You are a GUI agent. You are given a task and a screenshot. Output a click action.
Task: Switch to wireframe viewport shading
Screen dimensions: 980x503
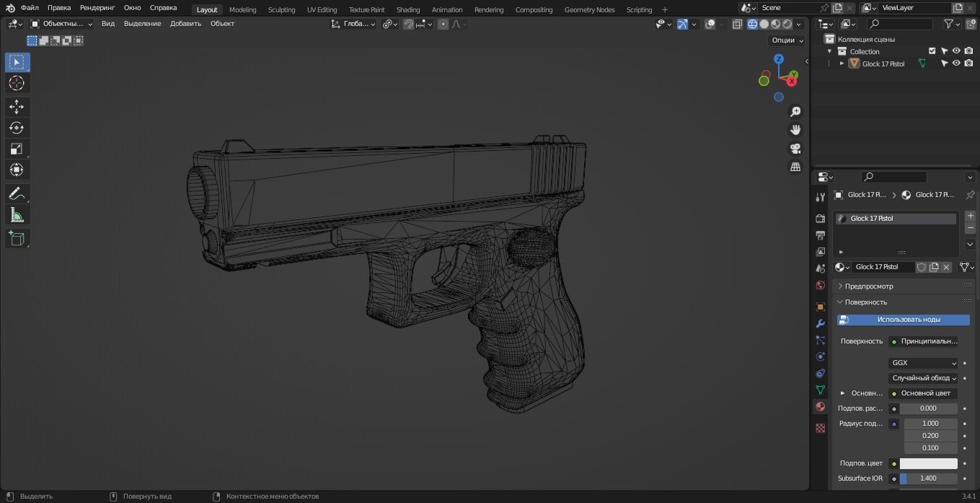click(x=752, y=24)
